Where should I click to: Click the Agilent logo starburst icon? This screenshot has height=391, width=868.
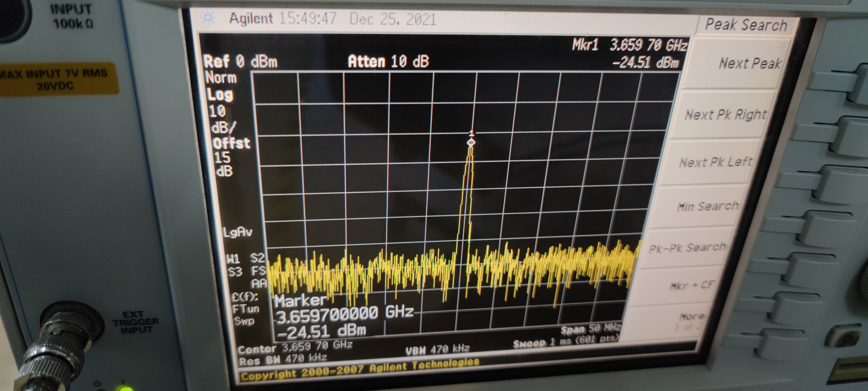point(208,18)
